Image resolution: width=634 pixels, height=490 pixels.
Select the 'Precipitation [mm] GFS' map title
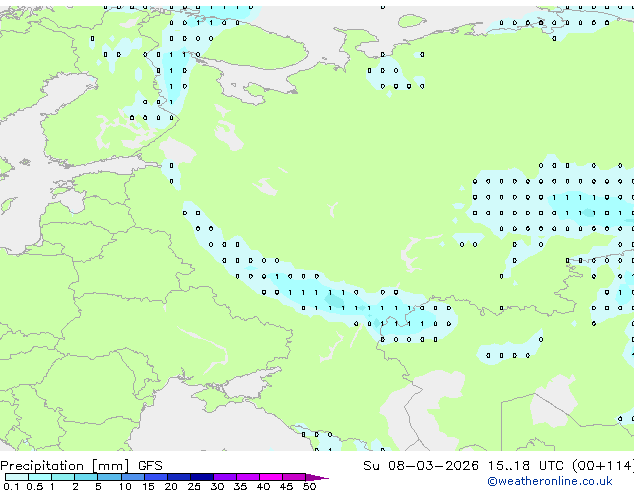point(81,466)
